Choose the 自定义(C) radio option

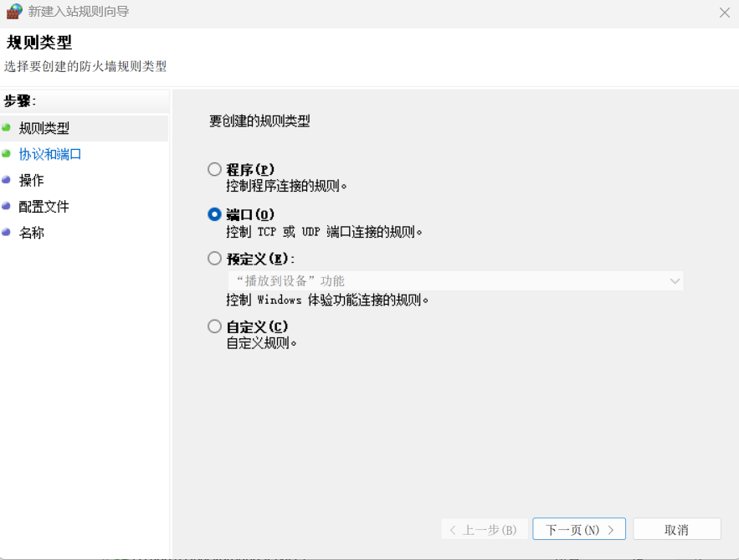tap(215, 326)
